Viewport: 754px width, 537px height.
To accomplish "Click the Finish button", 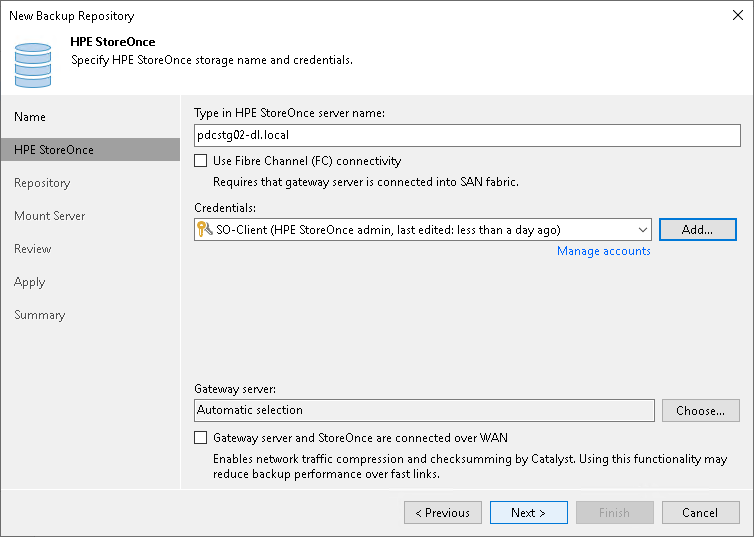I will coord(614,512).
